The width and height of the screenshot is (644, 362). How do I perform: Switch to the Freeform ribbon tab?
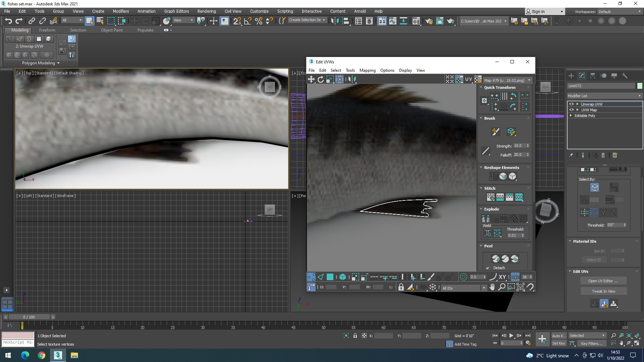click(47, 30)
